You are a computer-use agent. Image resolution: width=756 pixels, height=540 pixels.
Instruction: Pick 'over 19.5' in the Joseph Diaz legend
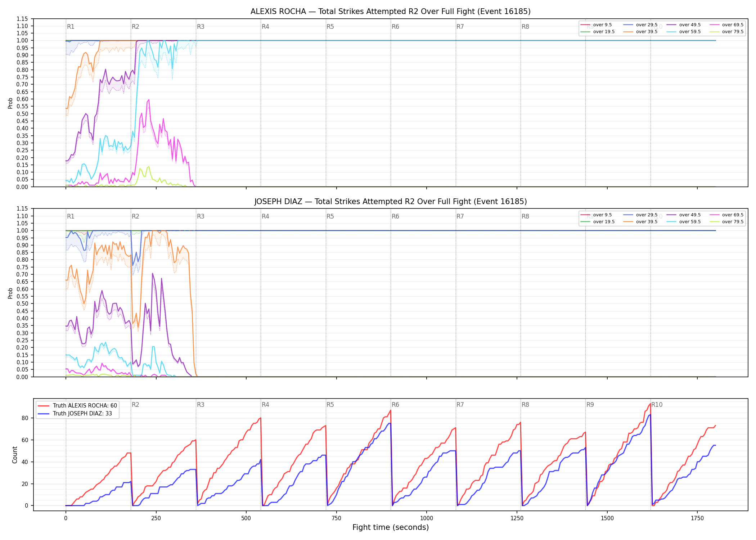(597, 222)
